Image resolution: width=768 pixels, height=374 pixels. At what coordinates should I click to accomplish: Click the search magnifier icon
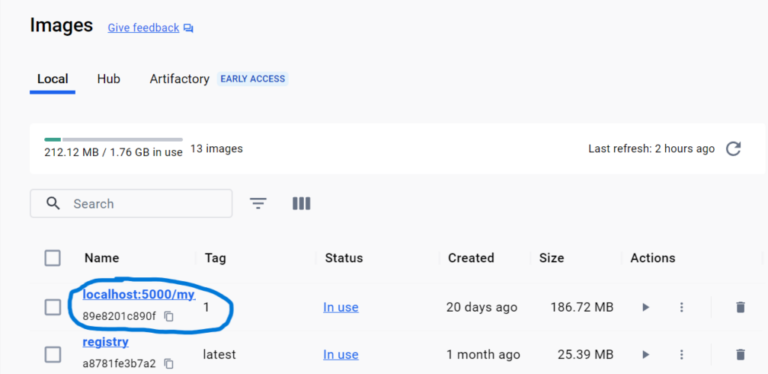pyautogui.click(x=53, y=203)
